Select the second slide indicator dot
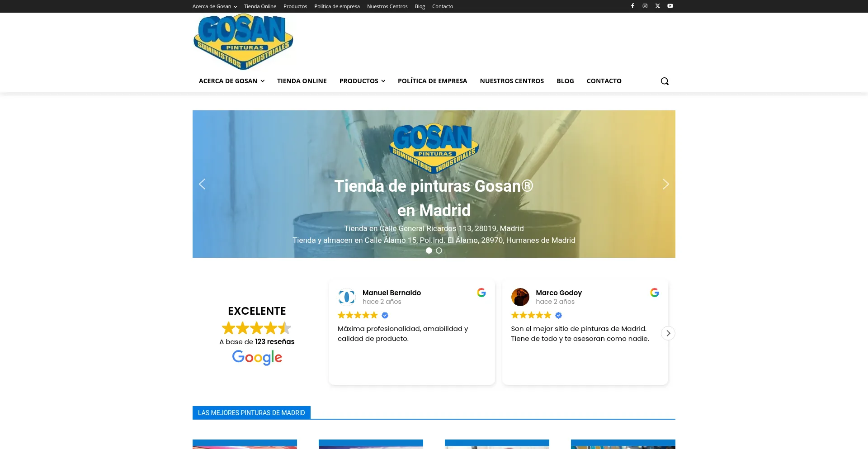The image size is (868, 449). [x=439, y=250]
